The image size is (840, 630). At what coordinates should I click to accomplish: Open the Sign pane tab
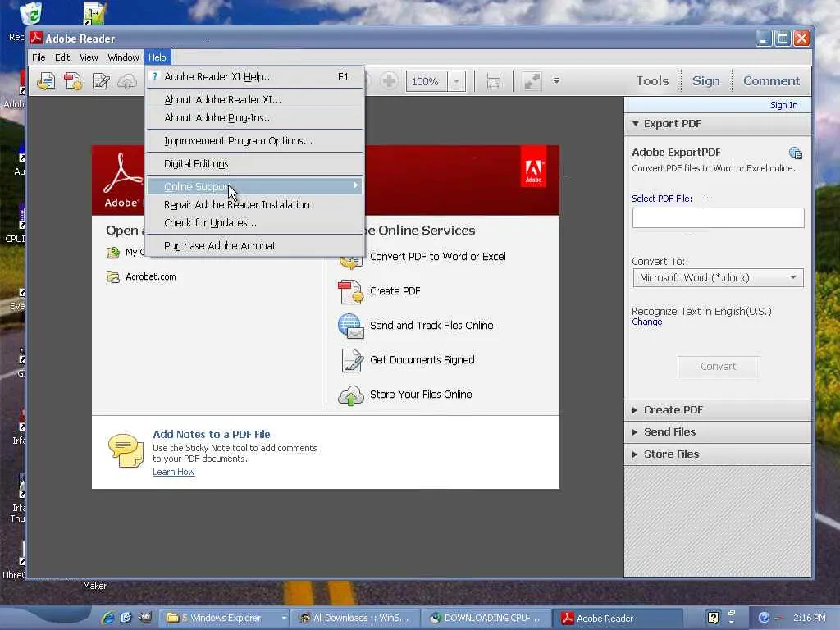(706, 81)
